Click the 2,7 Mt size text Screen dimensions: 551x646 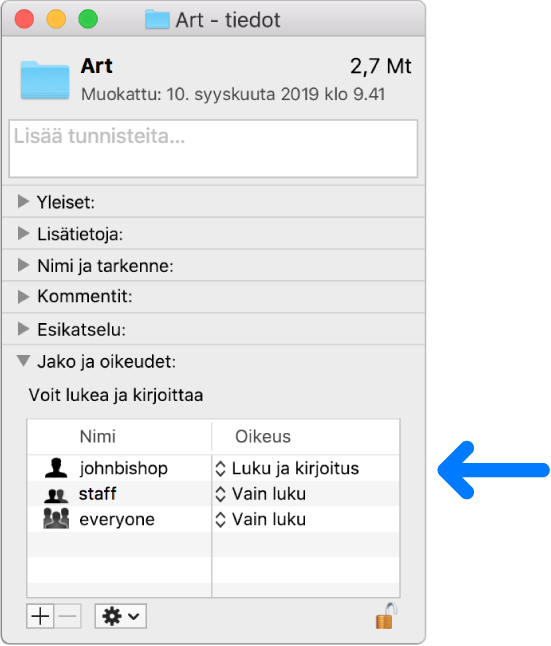pyautogui.click(x=381, y=66)
